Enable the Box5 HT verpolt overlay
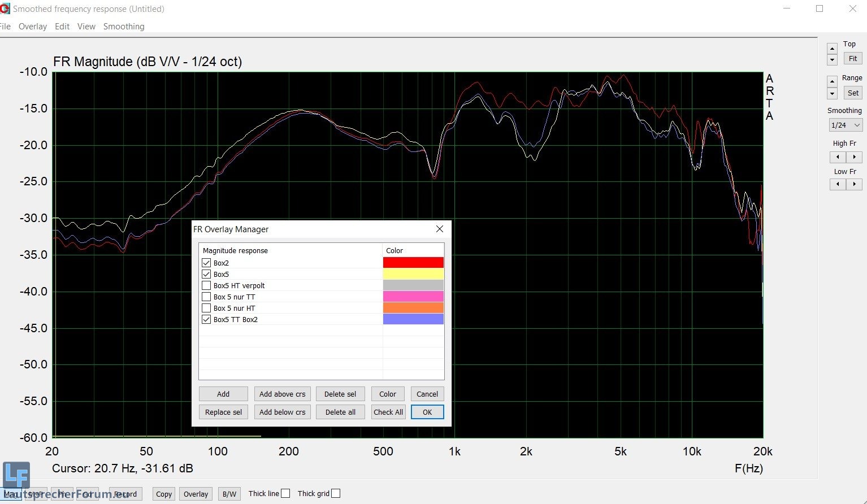 (x=206, y=285)
